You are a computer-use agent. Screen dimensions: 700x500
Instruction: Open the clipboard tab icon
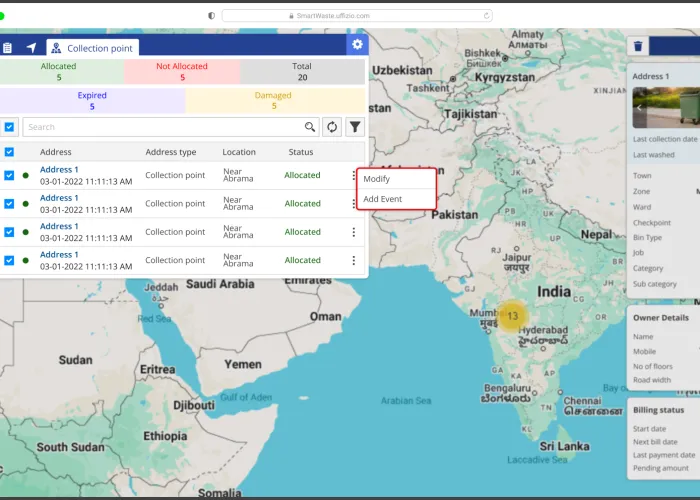8,47
